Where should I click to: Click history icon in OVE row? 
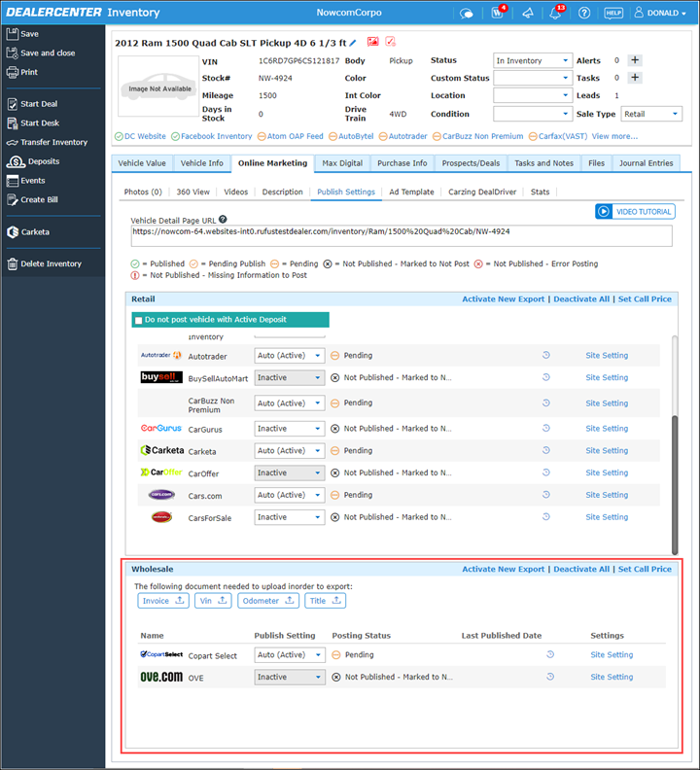coord(550,677)
